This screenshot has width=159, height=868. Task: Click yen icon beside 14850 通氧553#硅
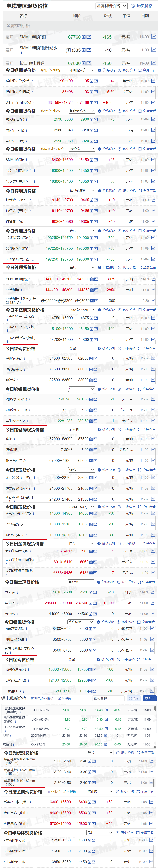point(91,513)
